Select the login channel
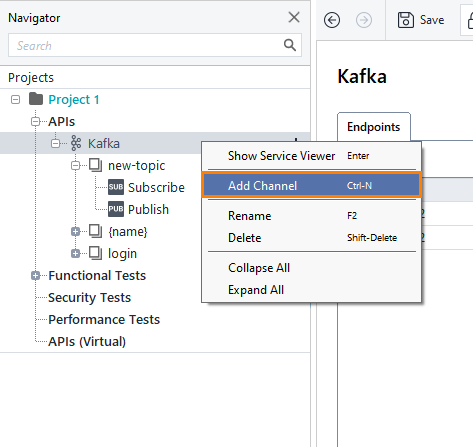 (x=122, y=254)
